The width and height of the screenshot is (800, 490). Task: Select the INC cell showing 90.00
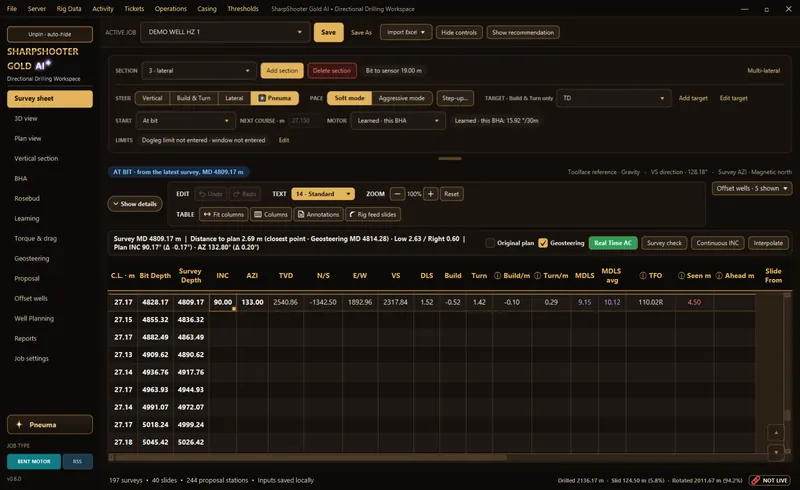[x=222, y=302]
